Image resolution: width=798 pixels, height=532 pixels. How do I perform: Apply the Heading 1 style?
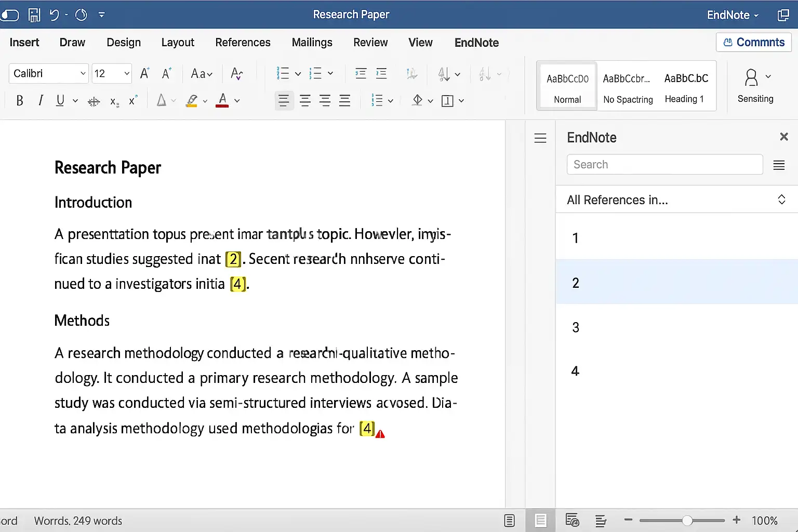[686, 86]
